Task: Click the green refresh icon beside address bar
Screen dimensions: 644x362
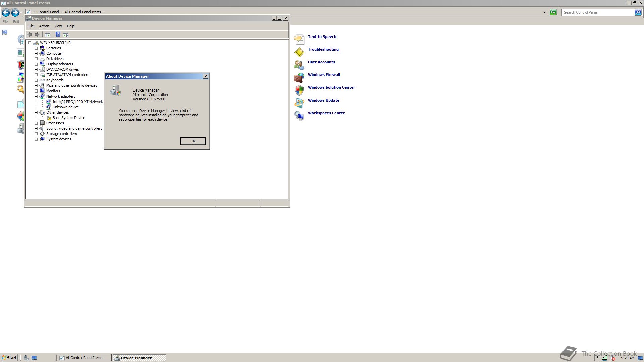Action: [553, 12]
